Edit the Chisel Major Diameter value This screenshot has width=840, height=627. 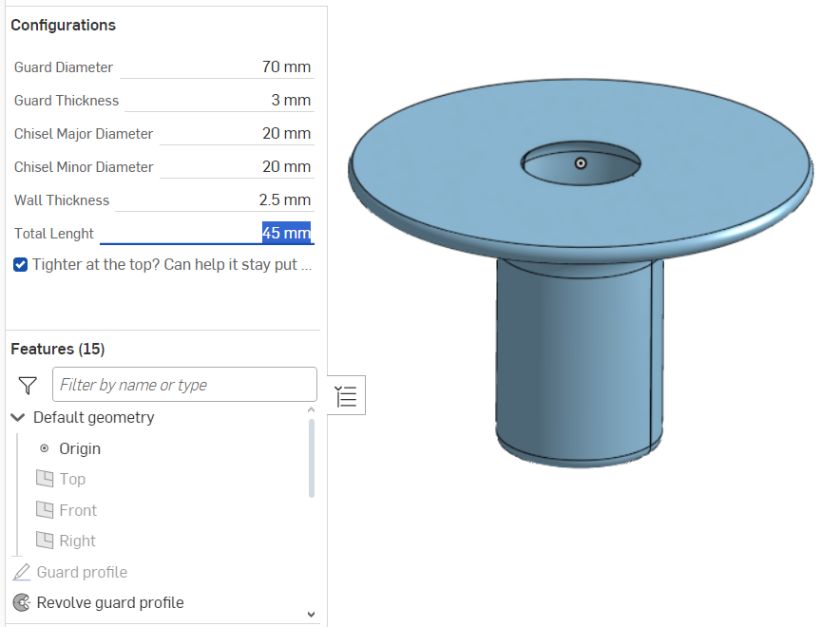tap(237, 133)
